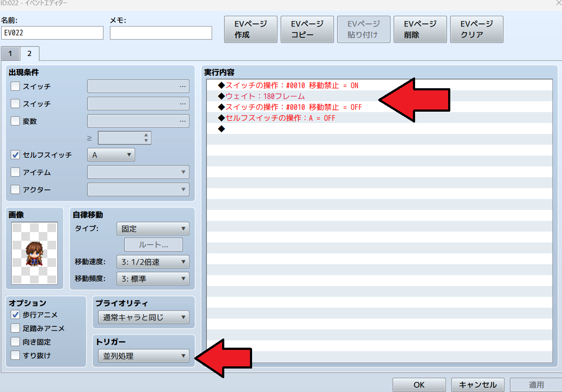Screen dimensions: 562x392
Task: Close the イベントエディター window
Action: [558, 3]
